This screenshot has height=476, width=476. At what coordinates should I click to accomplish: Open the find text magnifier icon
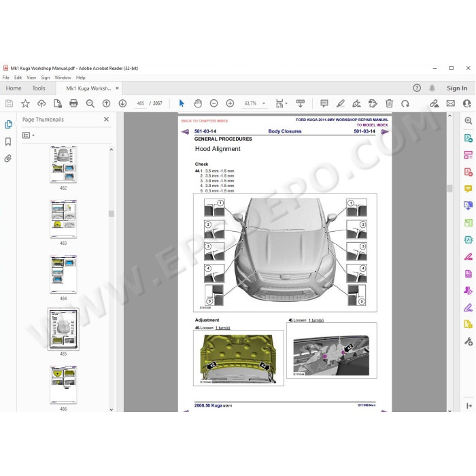tap(90, 103)
